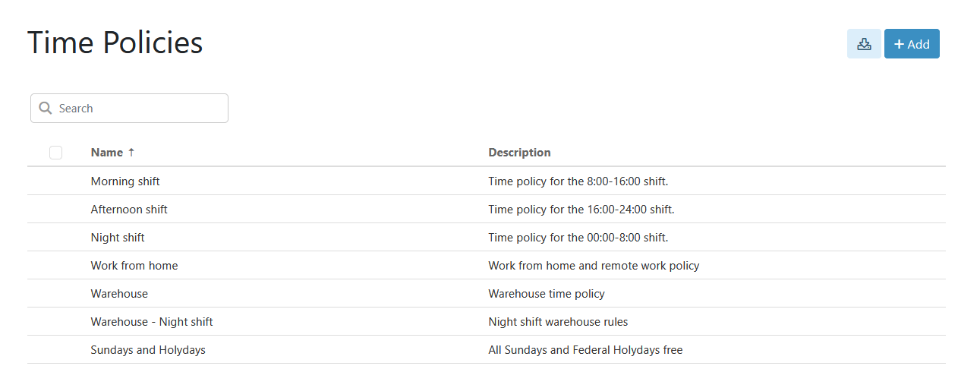Click the plus icon on Add button
This screenshot has width=980, height=388.
click(900, 44)
